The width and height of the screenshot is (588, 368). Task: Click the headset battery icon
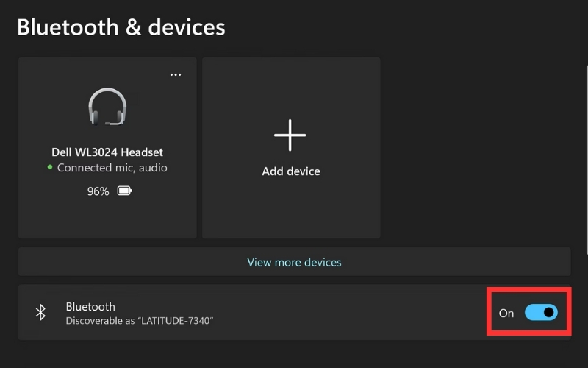124,191
